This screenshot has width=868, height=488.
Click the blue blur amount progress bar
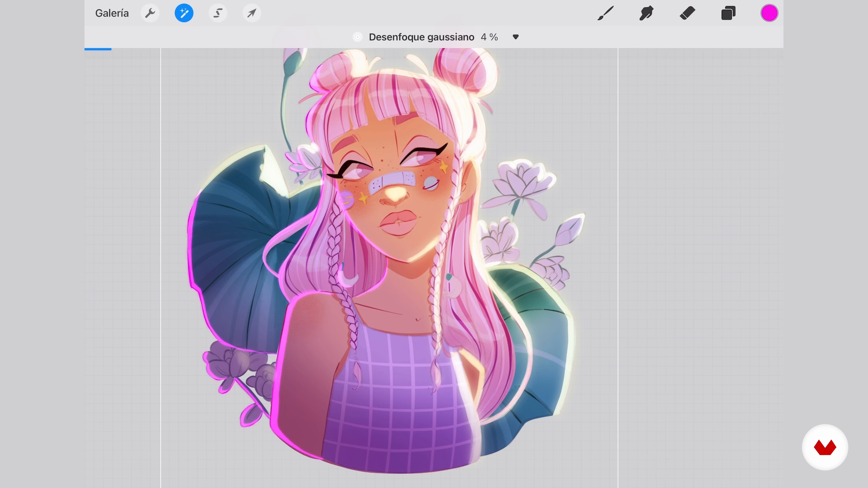coord(98,49)
